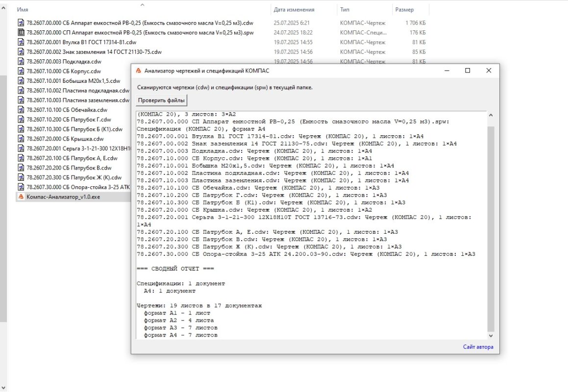
Task: Click the icon of СБ Патрубок В.cdw
Action: pos(21,168)
